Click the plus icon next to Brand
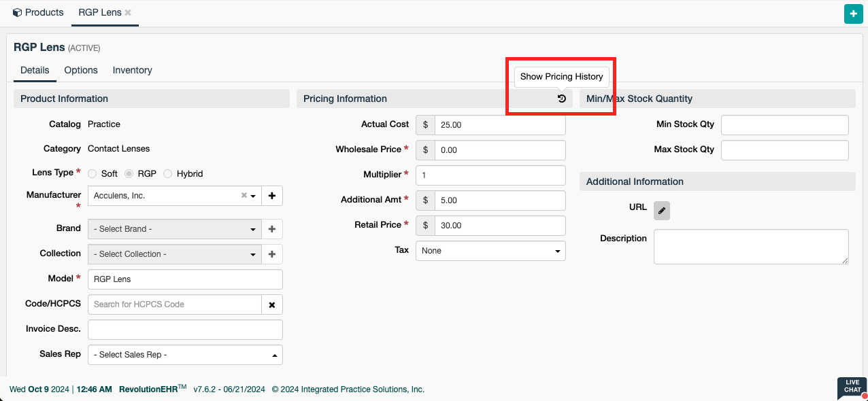 click(272, 229)
